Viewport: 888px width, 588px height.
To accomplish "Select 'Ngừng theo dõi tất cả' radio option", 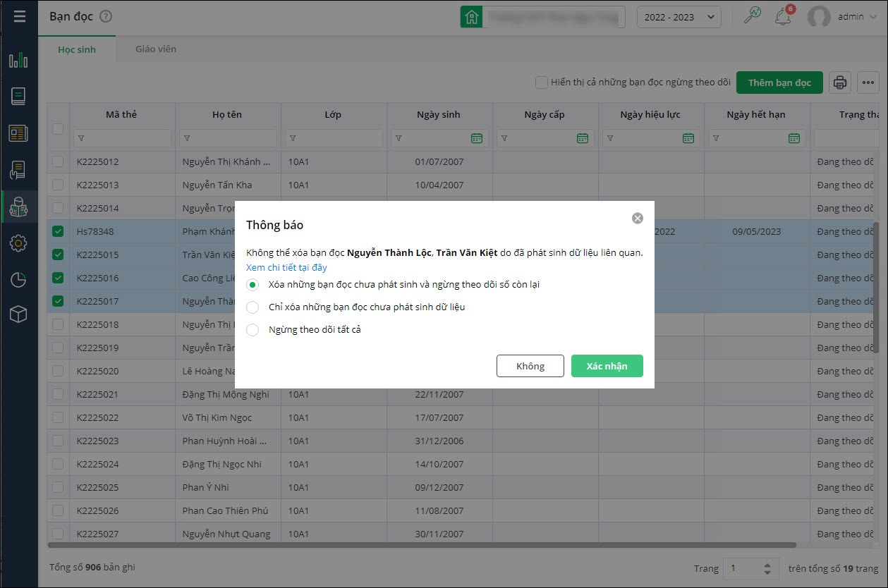I will [x=253, y=330].
